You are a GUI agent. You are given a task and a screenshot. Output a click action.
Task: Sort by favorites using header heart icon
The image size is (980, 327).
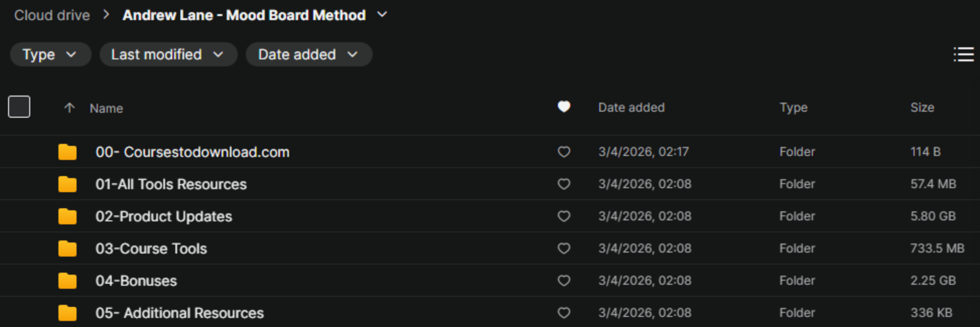coord(564,107)
